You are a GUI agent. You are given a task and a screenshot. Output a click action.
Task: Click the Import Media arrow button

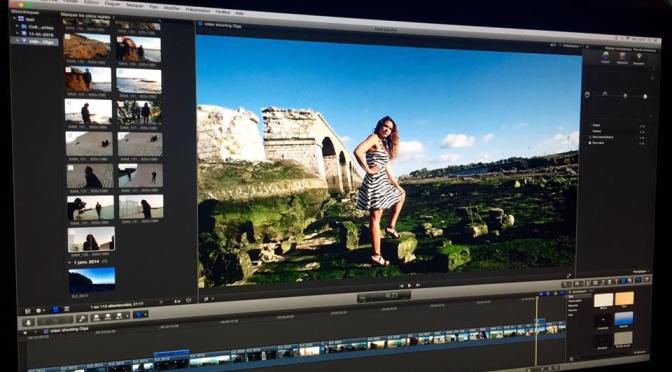[x=28, y=323]
